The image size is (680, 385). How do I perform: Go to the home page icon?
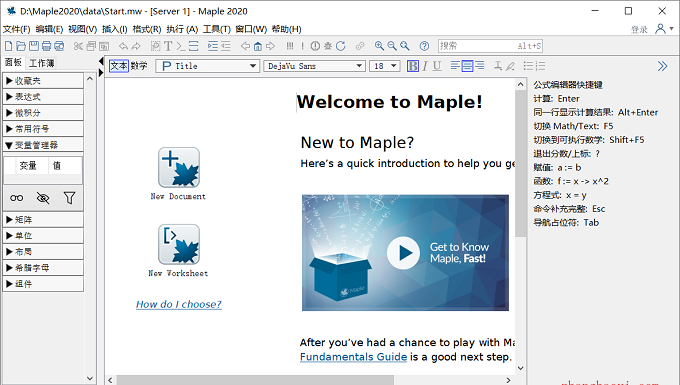pos(258,46)
